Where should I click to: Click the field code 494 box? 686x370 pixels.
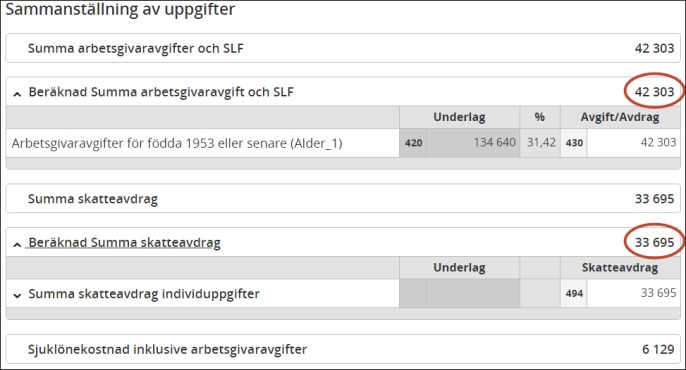point(574,293)
